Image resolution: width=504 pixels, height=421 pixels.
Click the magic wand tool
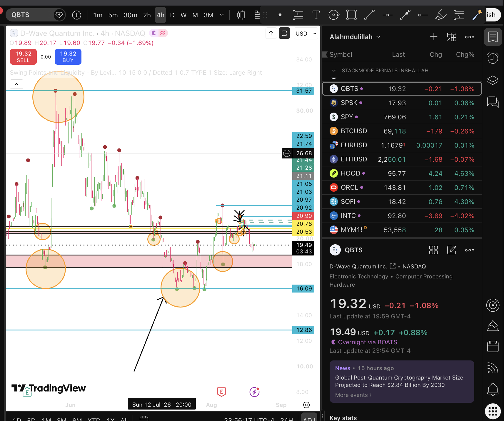tap(477, 15)
